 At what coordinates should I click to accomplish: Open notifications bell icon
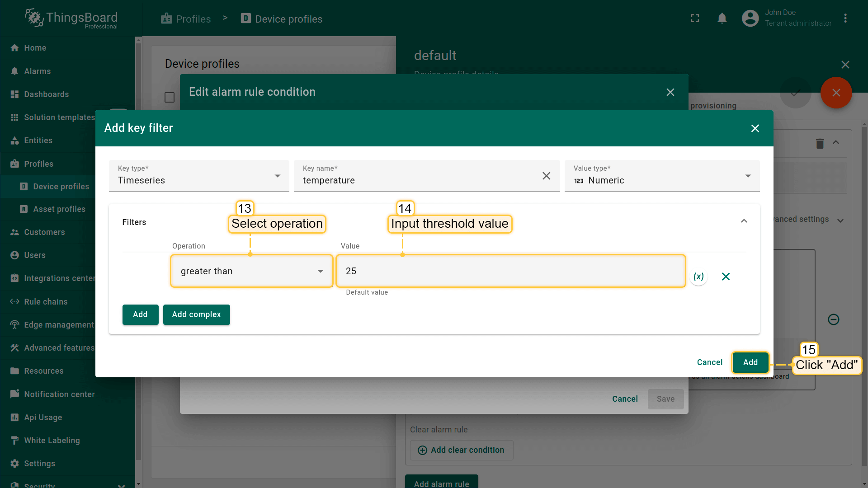tap(722, 19)
